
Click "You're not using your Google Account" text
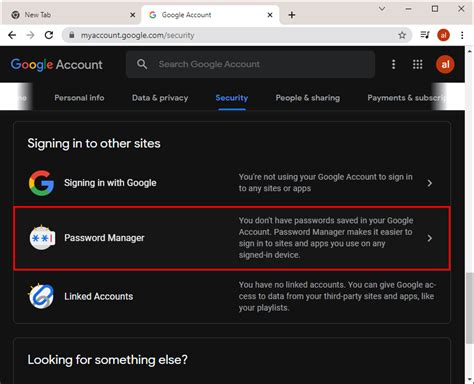click(x=326, y=183)
